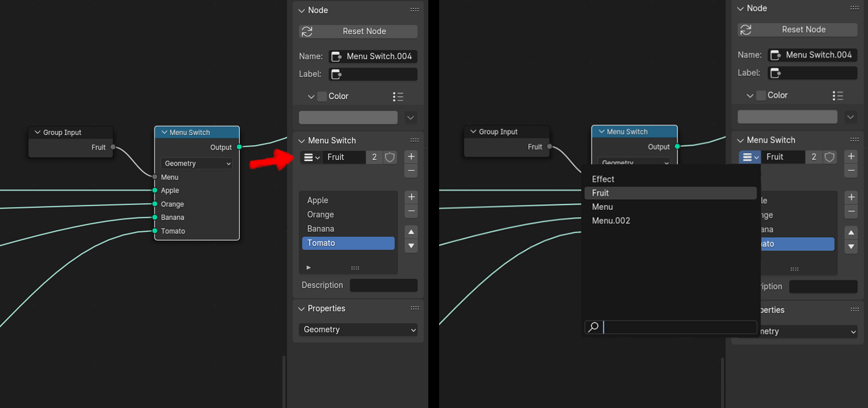
Task: Collapse the Color subpanel in left screenshot
Action: click(x=311, y=97)
